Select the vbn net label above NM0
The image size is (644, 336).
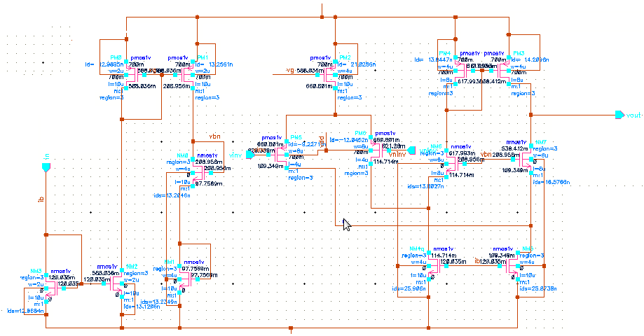[215, 136]
